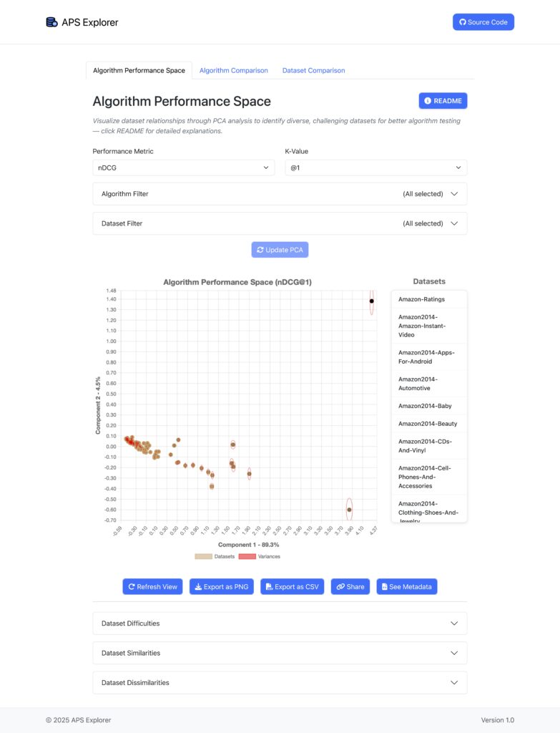Open the K-Value @1 dropdown

click(375, 168)
